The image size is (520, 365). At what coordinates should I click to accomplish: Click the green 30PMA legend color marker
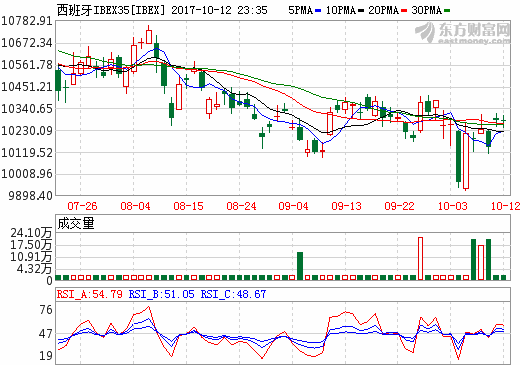[447, 11]
